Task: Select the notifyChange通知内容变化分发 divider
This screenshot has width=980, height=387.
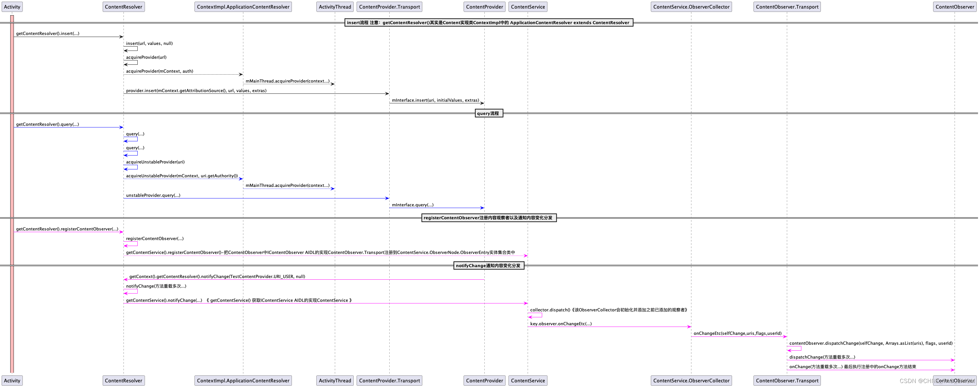Action: click(488, 265)
